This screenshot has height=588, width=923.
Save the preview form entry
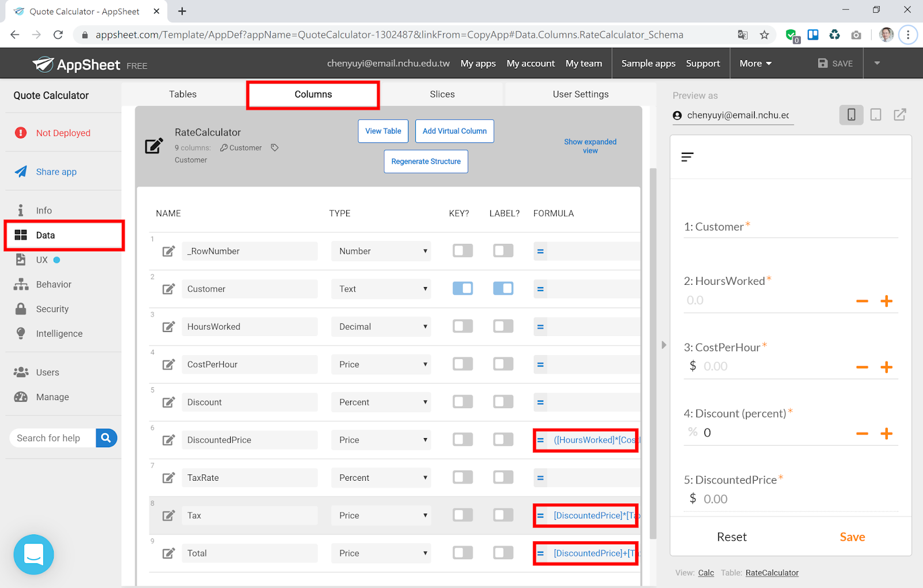852,537
